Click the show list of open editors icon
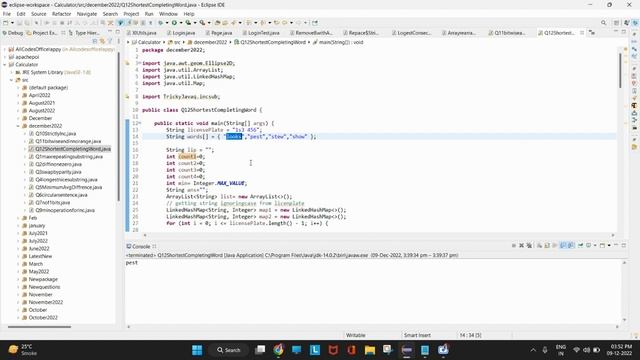 point(592,33)
